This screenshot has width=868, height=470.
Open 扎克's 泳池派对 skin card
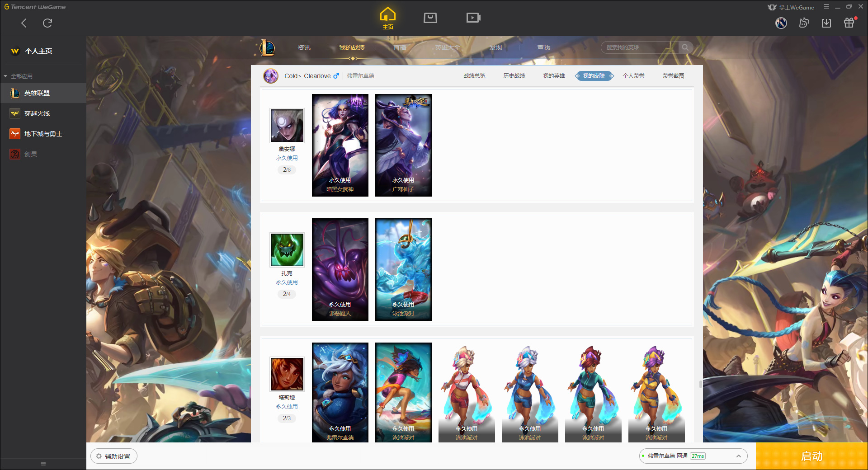click(x=403, y=269)
